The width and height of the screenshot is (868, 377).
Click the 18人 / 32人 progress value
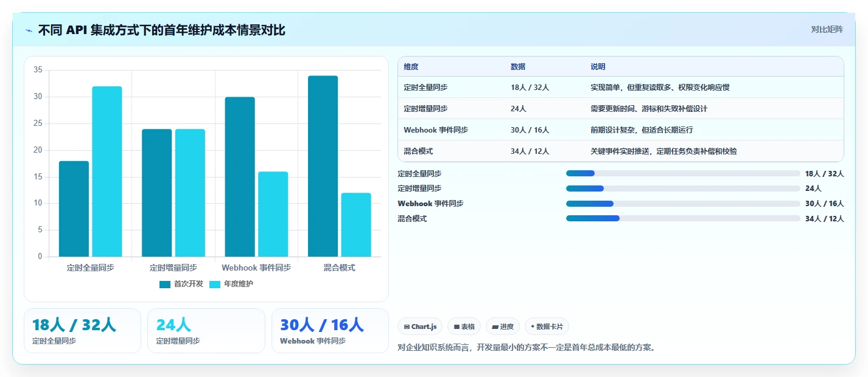(824, 173)
